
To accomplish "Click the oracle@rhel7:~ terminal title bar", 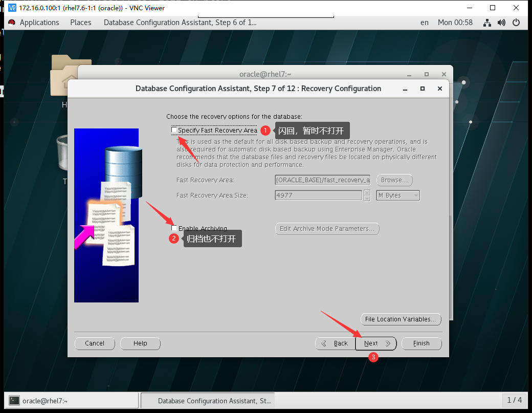I will pyautogui.click(x=265, y=74).
